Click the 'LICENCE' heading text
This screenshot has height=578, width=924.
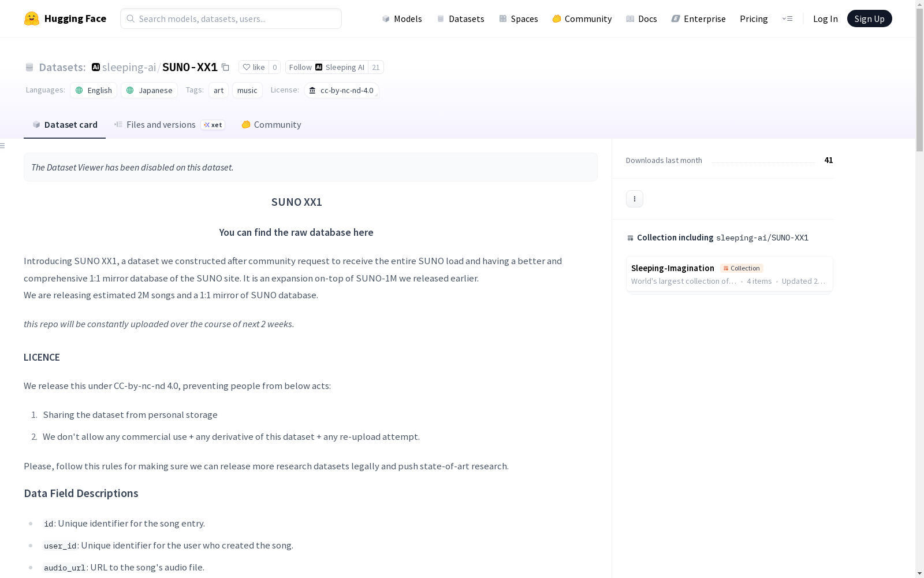coord(42,357)
